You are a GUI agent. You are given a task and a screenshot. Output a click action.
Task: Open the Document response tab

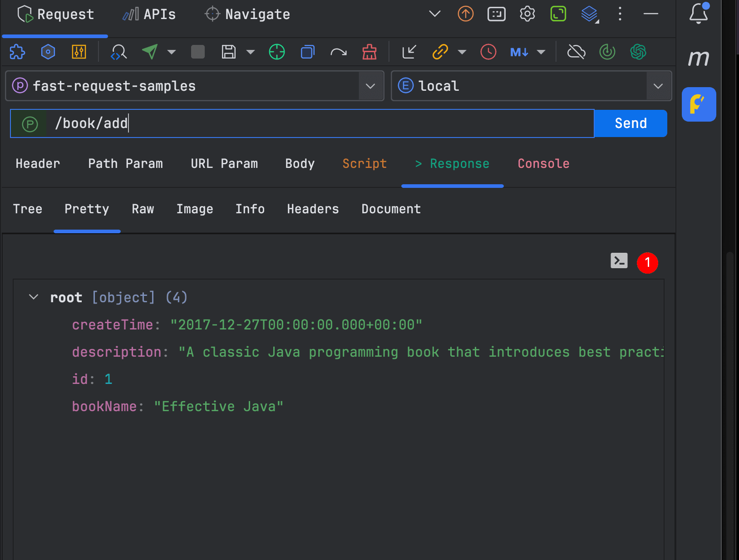point(391,209)
